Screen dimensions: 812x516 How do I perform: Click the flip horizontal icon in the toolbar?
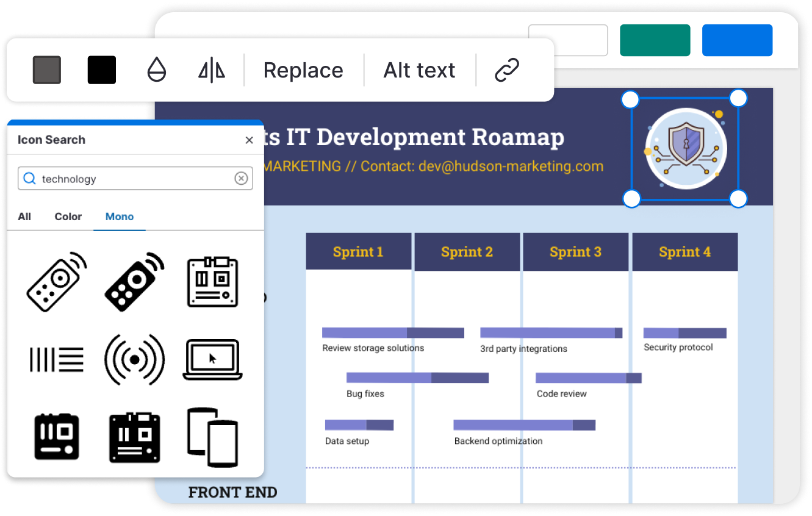(x=210, y=70)
